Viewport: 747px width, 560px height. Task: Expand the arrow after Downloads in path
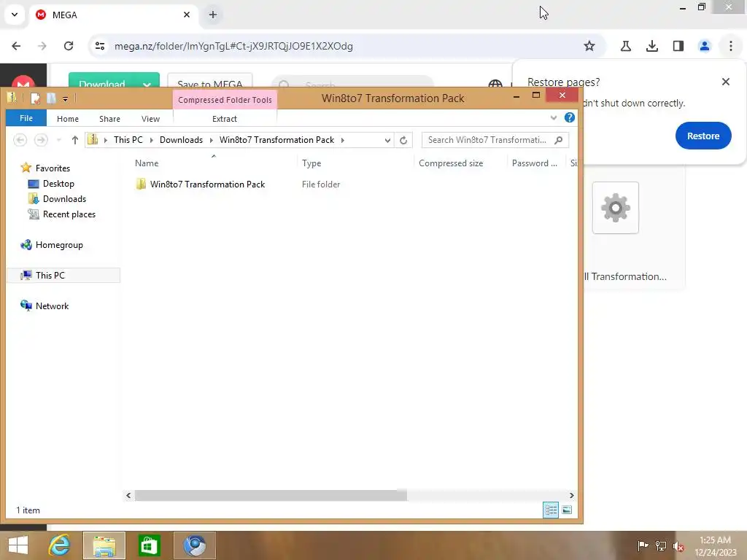(x=211, y=140)
